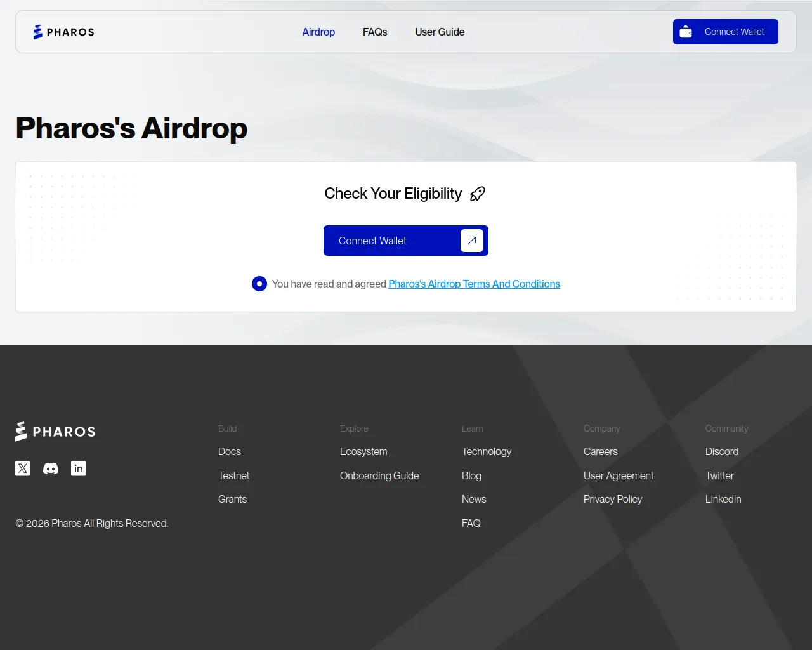Open the X social icon in footer
This screenshot has height=650, width=812.
pyautogui.click(x=23, y=468)
